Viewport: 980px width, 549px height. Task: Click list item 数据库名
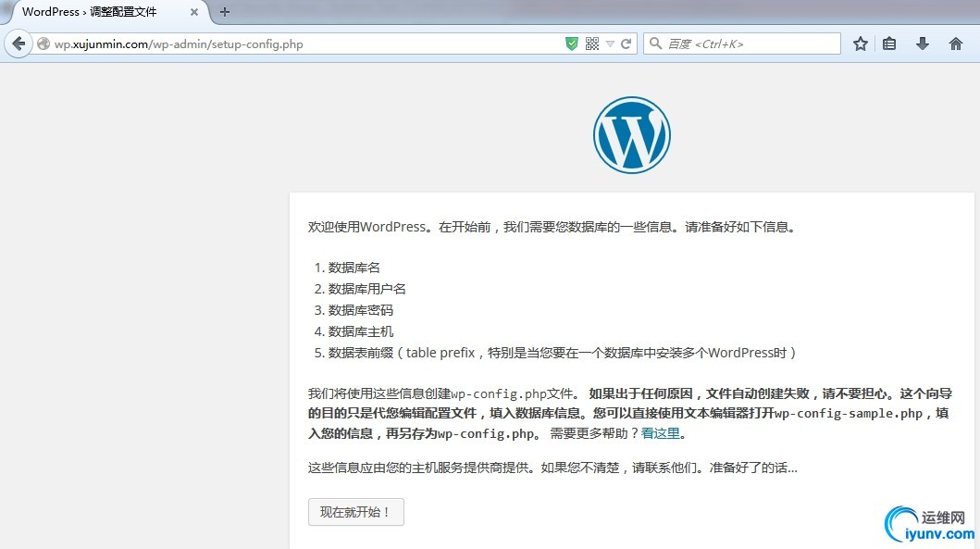coord(354,268)
